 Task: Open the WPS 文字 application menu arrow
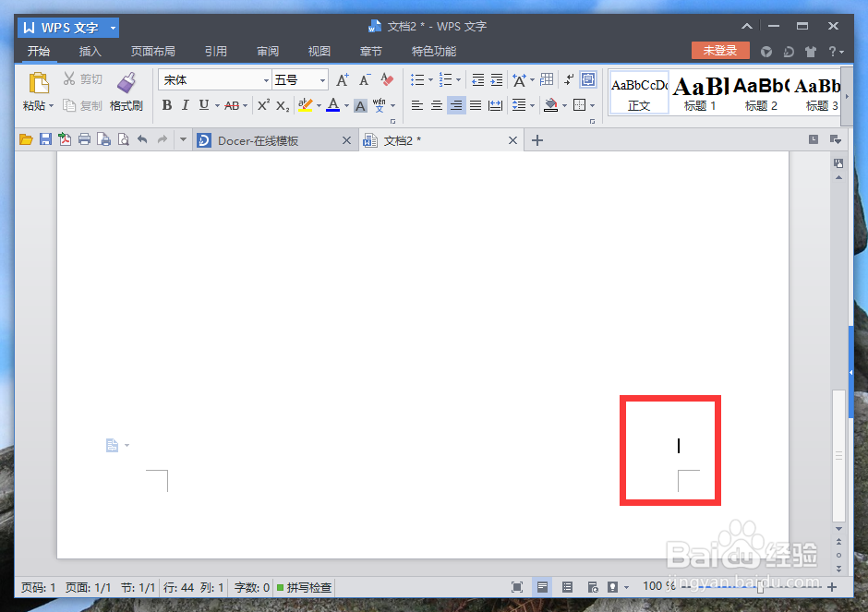[x=113, y=27]
